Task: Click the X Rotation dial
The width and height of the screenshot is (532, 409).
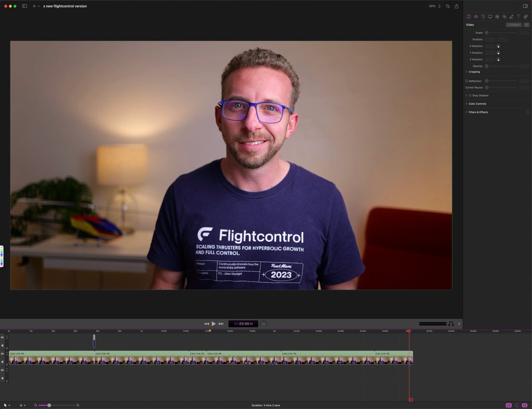Action: click(498, 46)
